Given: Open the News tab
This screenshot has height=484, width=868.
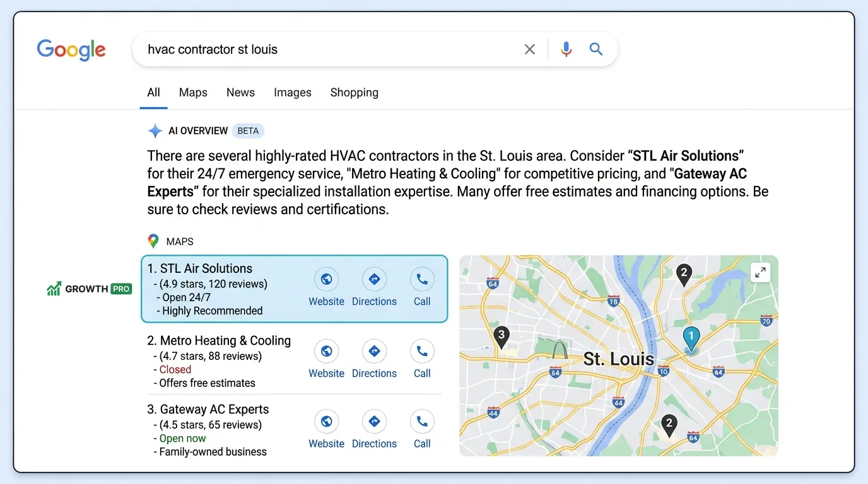Looking at the screenshot, I should [240, 93].
